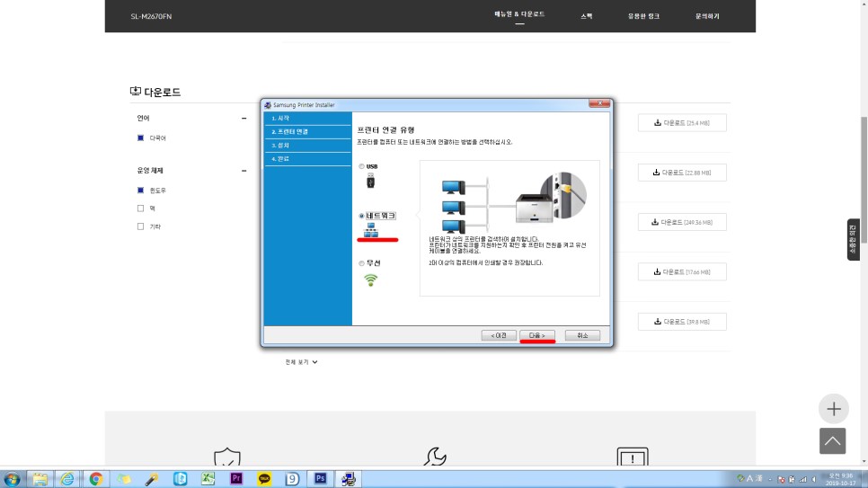
Task: Click the plus floating button on page
Action: (x=834, y=409)
